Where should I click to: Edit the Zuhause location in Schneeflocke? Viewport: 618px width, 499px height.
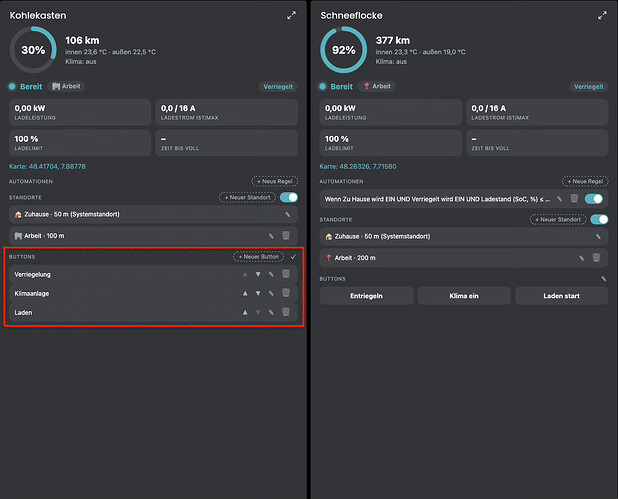[x=598, y=236]
